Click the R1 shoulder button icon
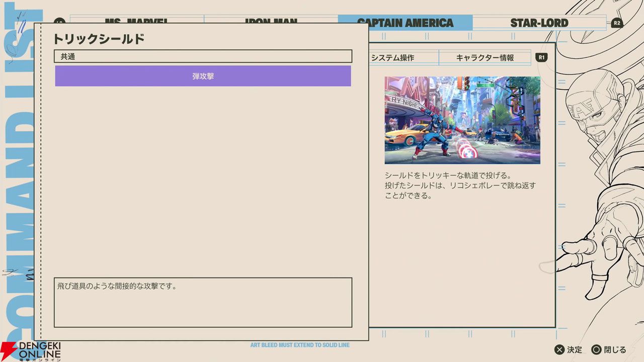Image resolution: width=644 pixels, height=362 pixels. 541,57
